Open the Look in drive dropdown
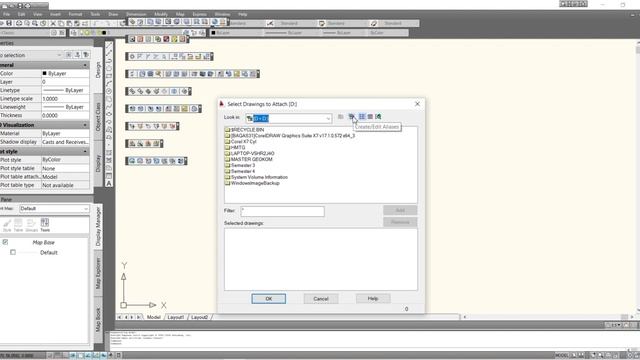This screenshot has height=360, width=640. pyautogui.click(x=328, y=118)
